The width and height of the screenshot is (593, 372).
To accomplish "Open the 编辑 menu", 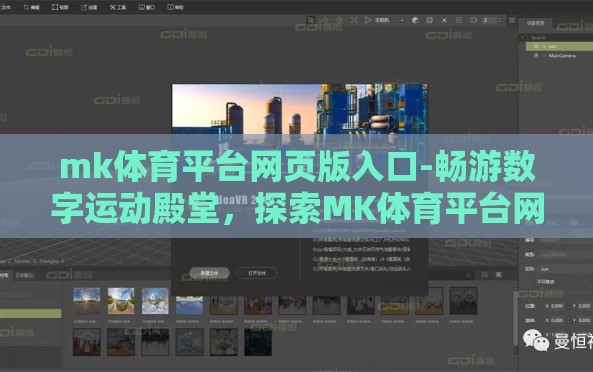I will [x=32, y=7].
